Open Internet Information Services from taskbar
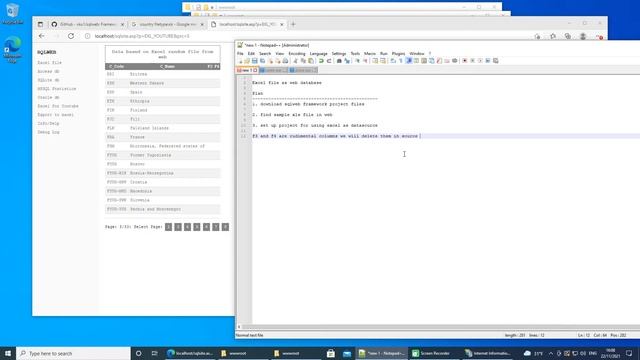 coord(488,353)
